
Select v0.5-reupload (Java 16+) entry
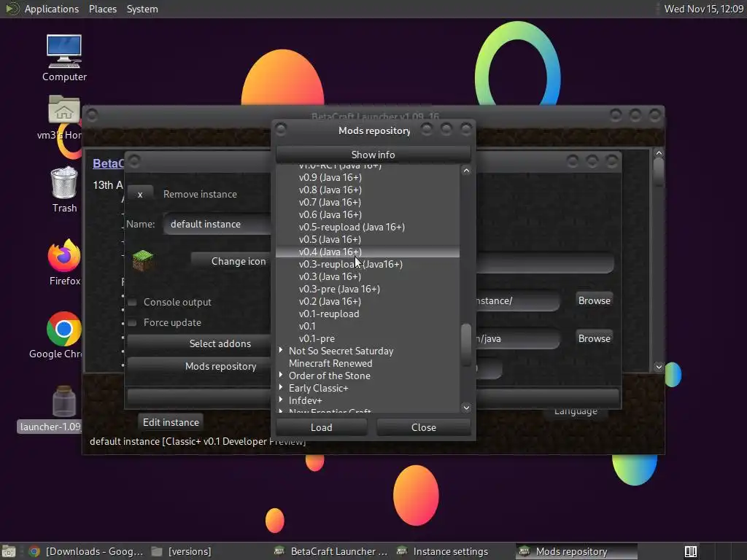point(352,227)
